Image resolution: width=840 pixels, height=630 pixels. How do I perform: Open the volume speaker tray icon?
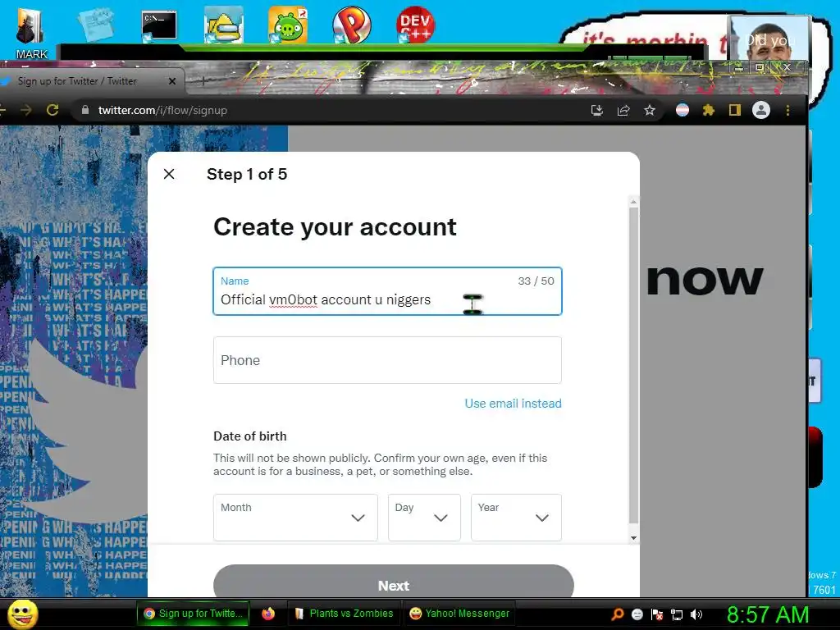(x=696, y=614)
